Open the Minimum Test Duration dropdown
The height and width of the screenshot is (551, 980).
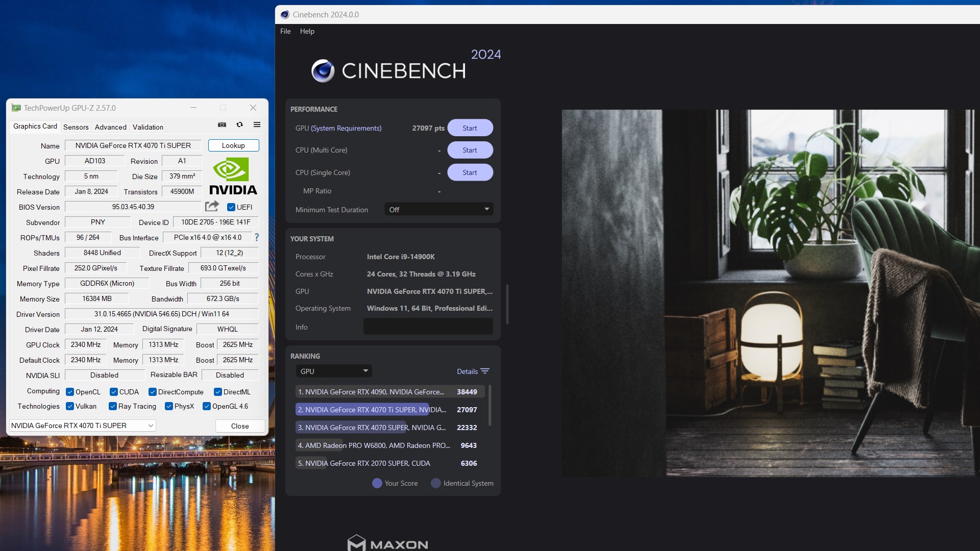(438, 209)
